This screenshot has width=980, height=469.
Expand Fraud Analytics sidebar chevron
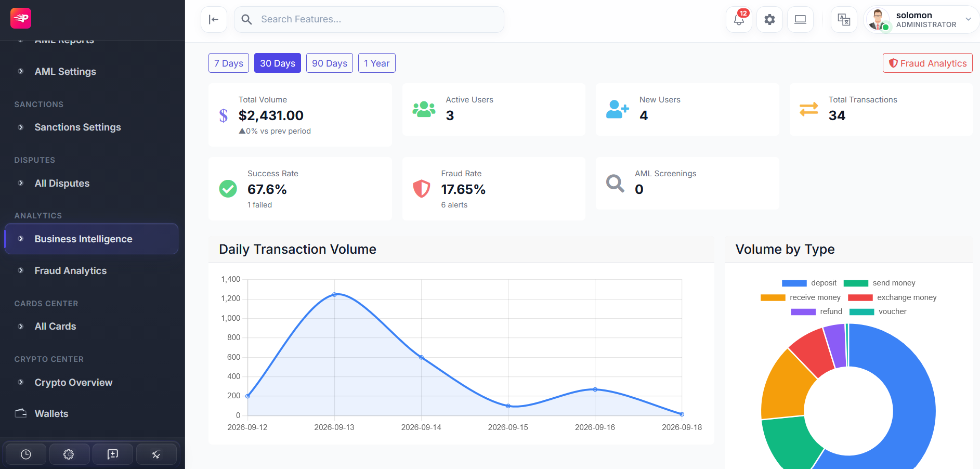[21, 270]
